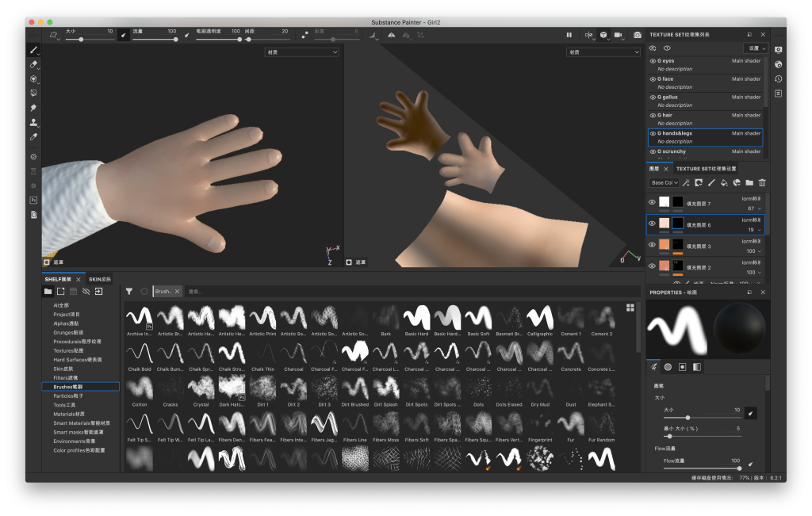Select the Eraser tool
This screenshot has height=516, width=812.
pyautogui.click(x=33, y=65)
